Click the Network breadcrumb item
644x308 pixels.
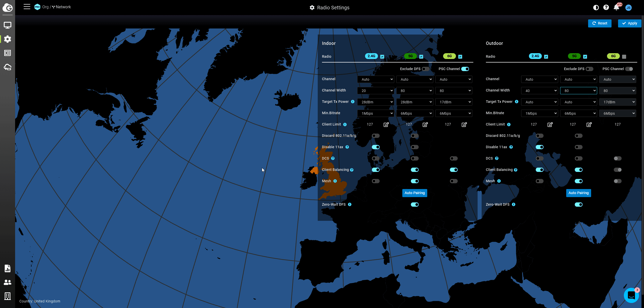pyautogui.click(x=63, y=7)
